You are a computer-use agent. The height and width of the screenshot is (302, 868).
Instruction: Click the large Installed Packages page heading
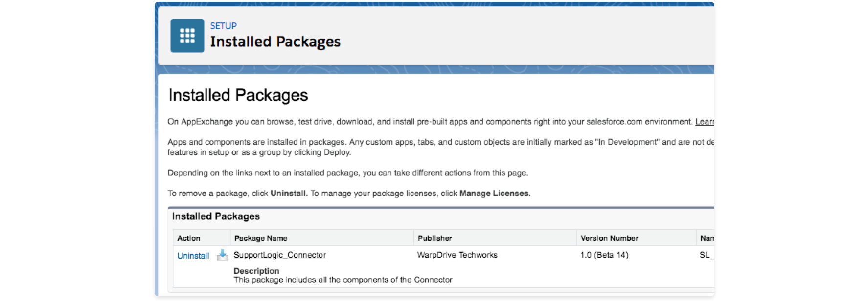[238, 95]
